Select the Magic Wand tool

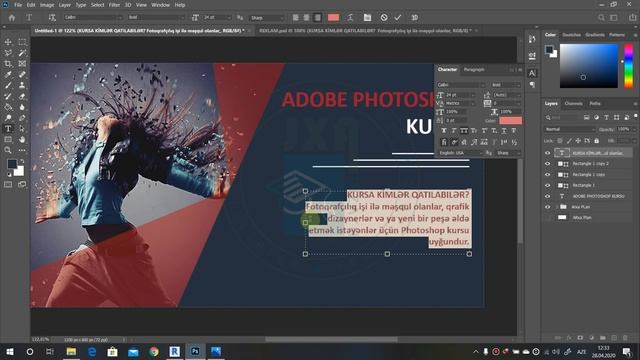[x=22, y=53]
